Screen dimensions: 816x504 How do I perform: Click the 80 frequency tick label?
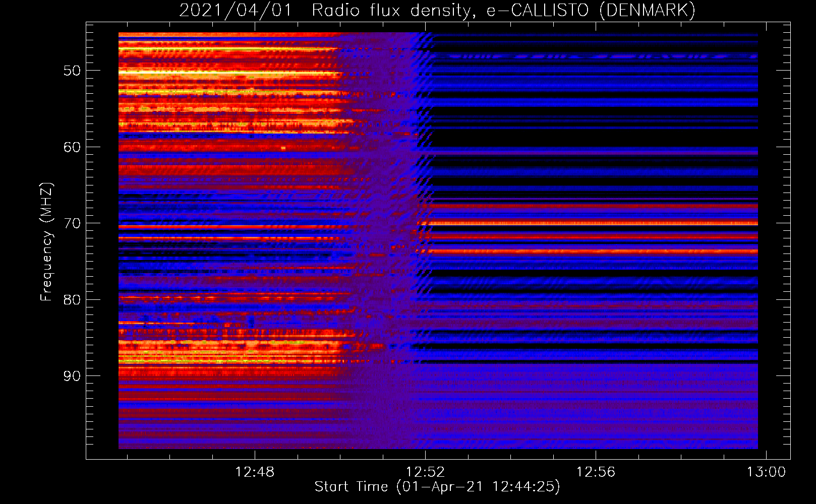(x=72, y=300)
